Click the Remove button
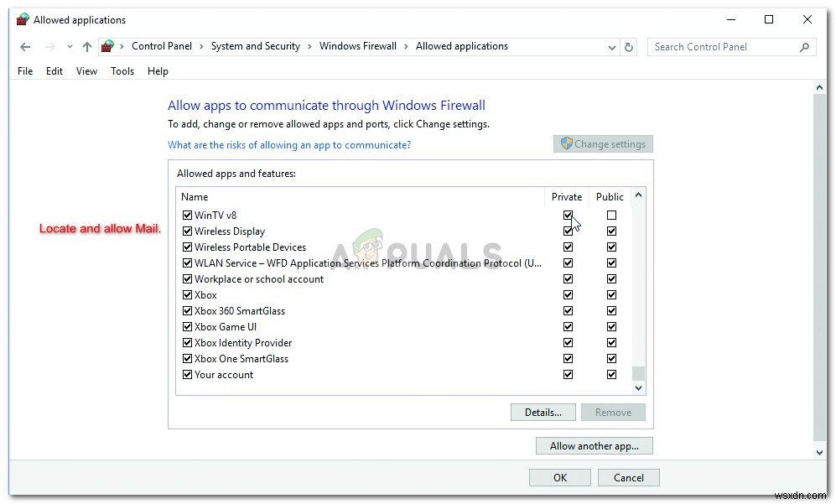The image size is (836, 504). [x=613, y=413]
